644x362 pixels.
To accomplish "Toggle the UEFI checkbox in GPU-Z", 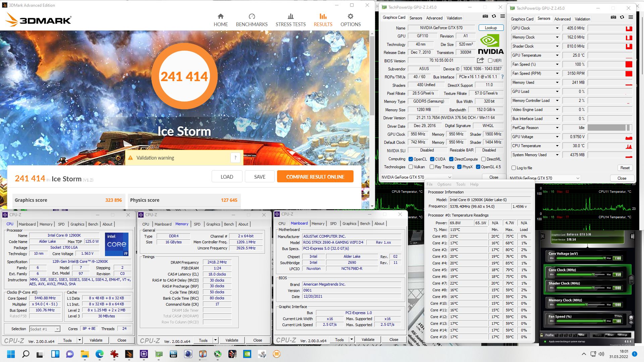I will [490, 61].
